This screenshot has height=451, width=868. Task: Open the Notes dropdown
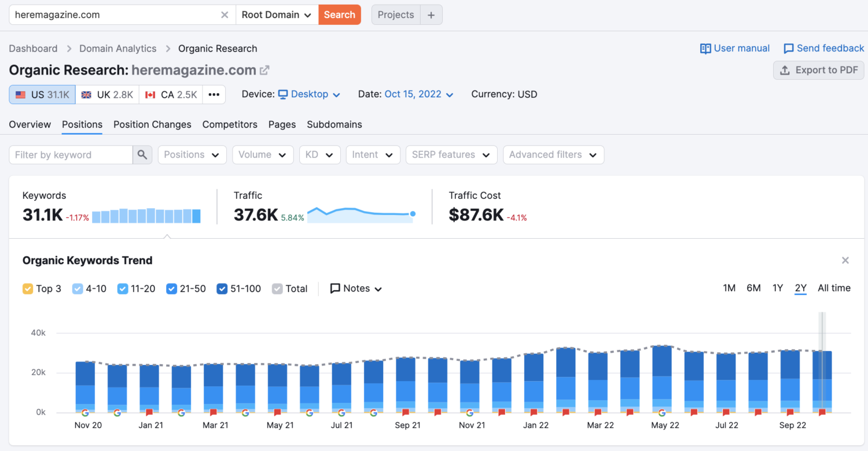[x=356, y=289]
